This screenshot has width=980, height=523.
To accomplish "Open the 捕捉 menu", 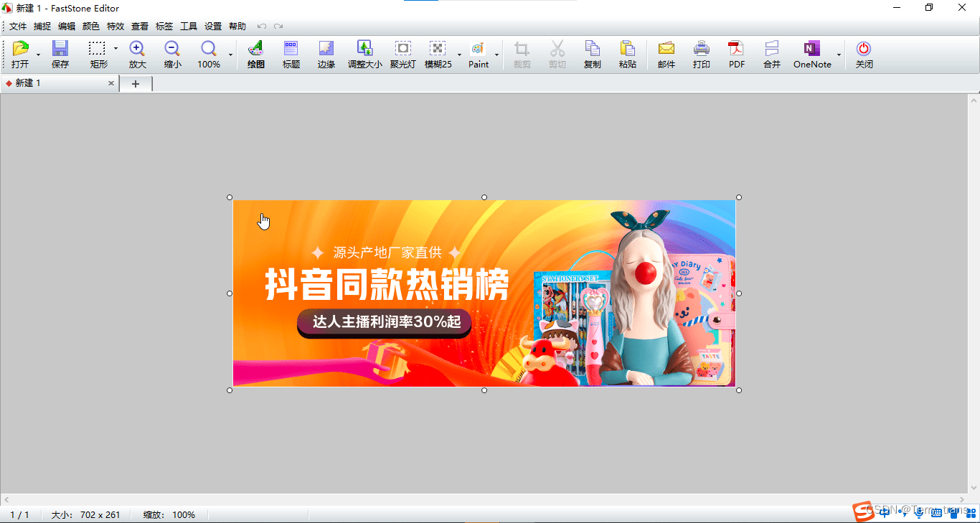I will [x=42, y=27].
